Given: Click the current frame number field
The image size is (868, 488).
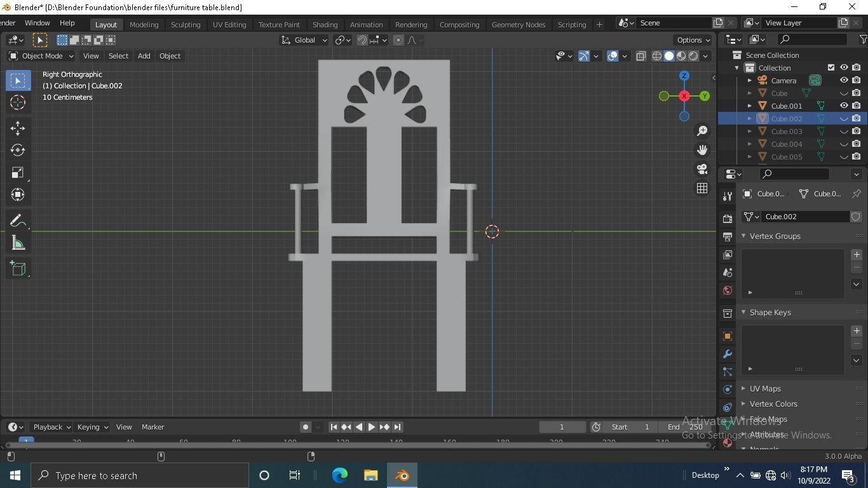Looking at the screenshot, I should click(x=562, y=427).
